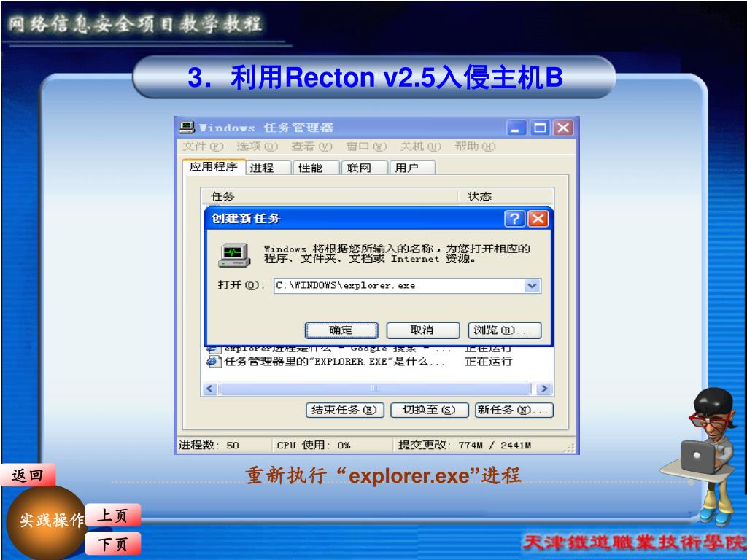This screenshot has height=560, width=747.
Task: Click the 提交更改: 774M / 2441M status text
Action: (465, 446)
